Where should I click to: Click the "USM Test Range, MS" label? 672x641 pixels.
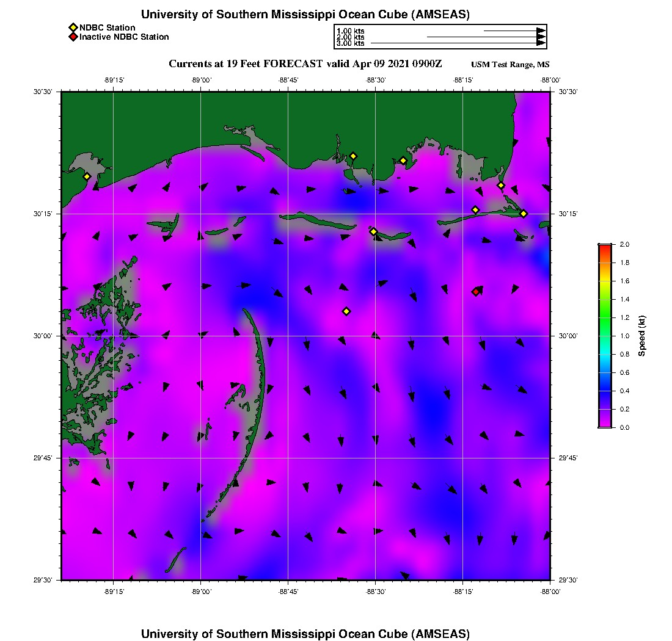pos(510,65)
